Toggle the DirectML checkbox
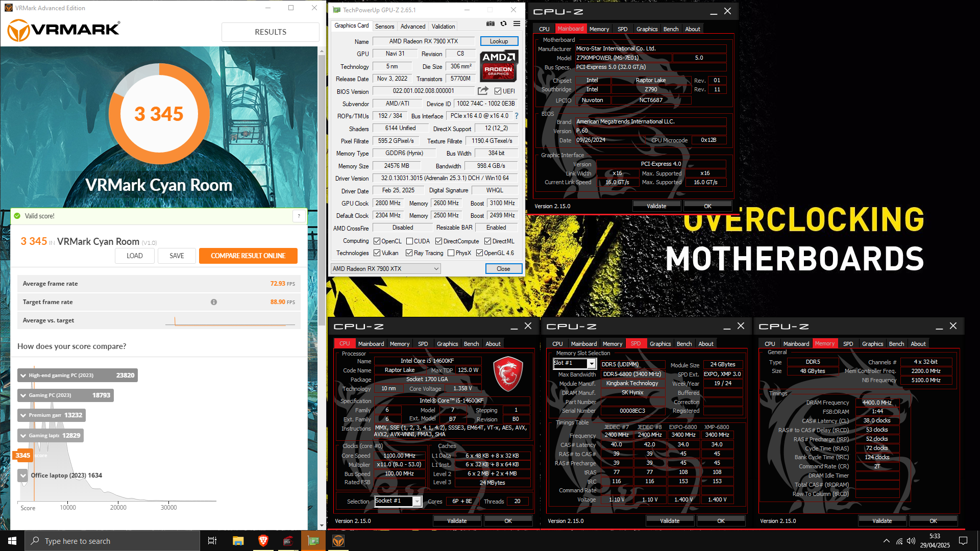Image resolution: width=980 pixels, height=551 pixels. click(487, 241)
